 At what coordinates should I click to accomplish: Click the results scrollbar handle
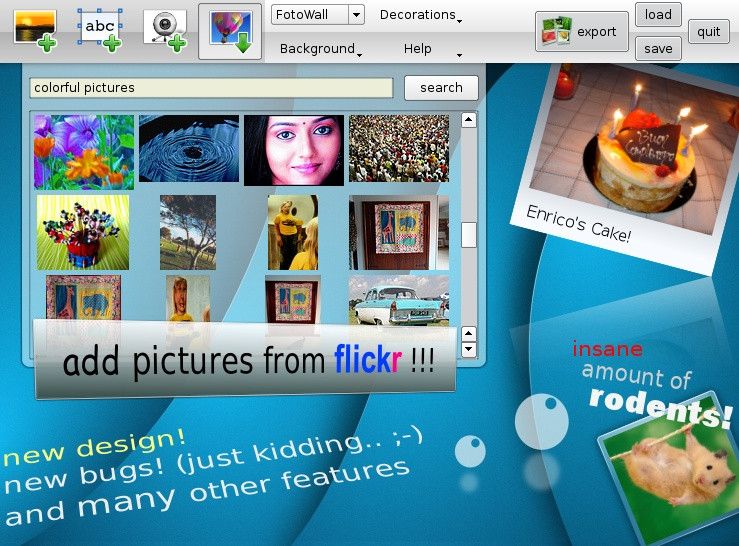point(468,235)
